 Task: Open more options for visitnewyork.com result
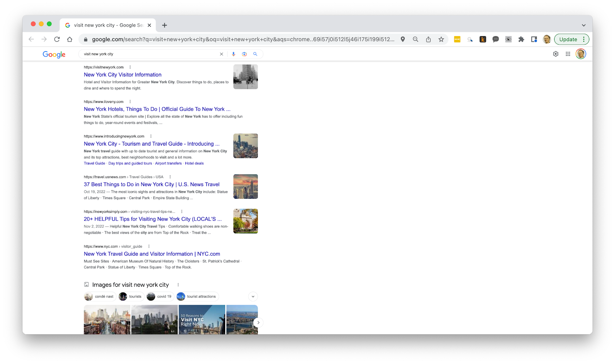[130, 67]
